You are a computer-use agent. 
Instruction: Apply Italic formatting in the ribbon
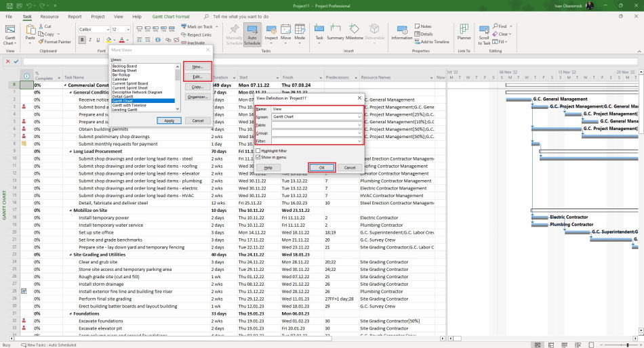coord(90,40)
